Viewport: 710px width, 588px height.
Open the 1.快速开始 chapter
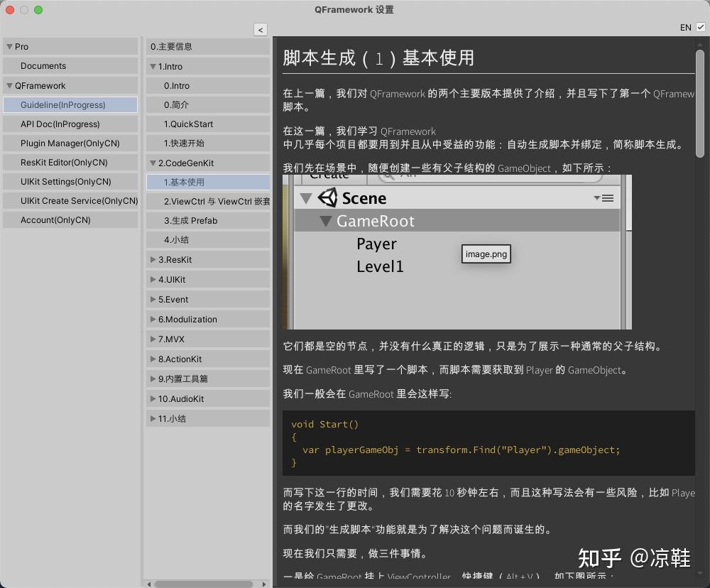(207, 143)
